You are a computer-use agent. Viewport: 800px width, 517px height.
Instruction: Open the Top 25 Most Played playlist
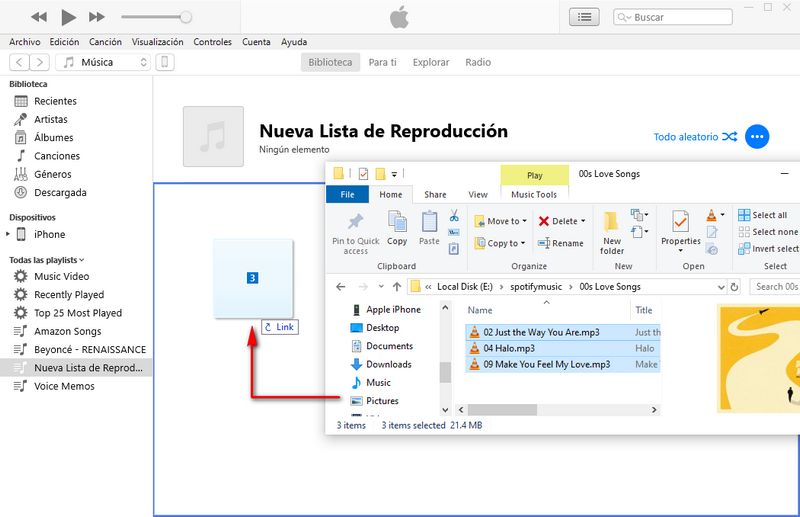pos(77,313)
